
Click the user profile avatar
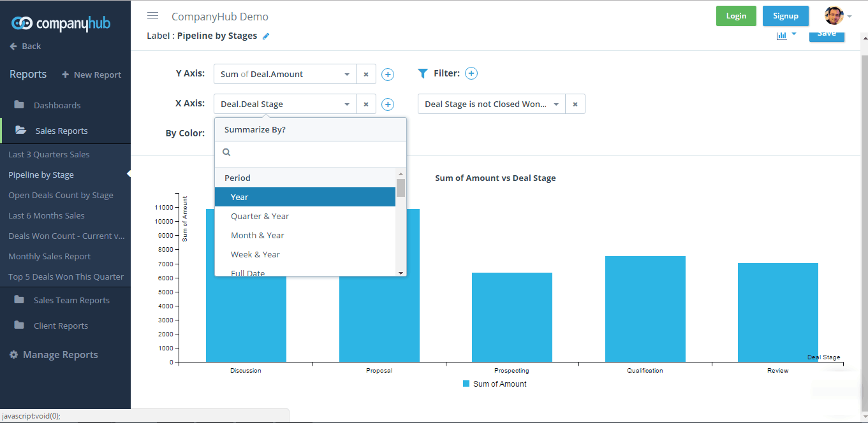(x=834, y=16)
